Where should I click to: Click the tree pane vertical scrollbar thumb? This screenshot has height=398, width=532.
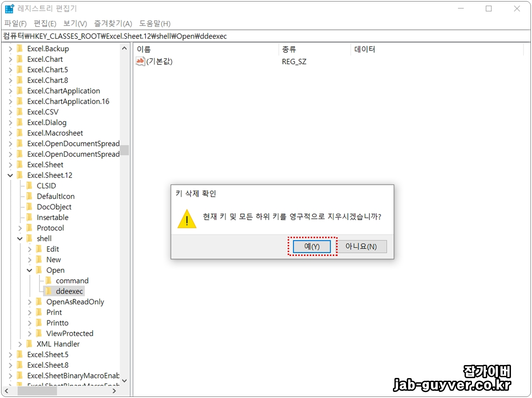[x=125, y=150]
